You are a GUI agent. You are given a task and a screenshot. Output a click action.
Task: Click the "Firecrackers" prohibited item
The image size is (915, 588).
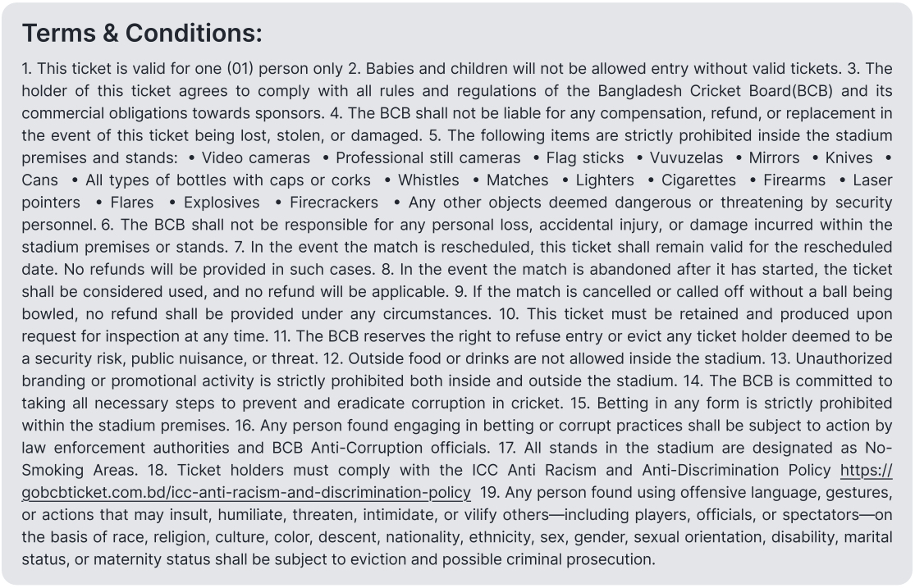tap(334, 202)
